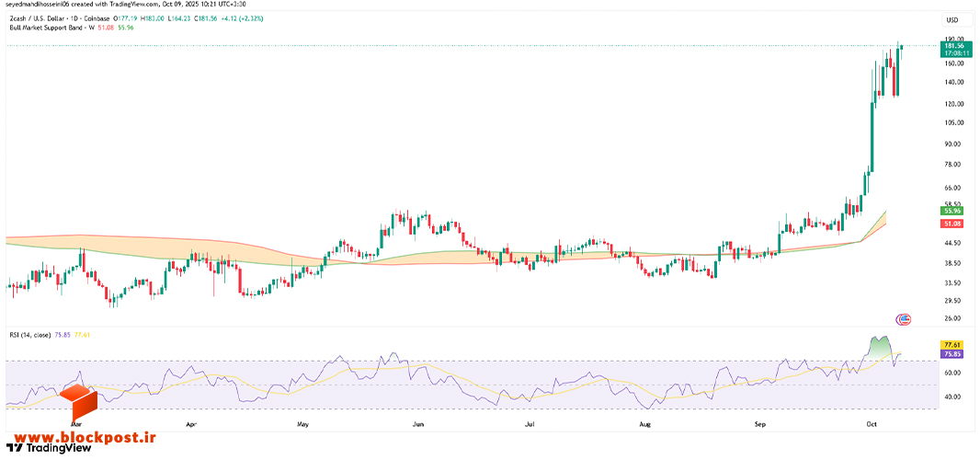Click the 40.00 RSI axis label
This screenshot has height=460, width=980.
pyautogui.click(x=953, y=397)
